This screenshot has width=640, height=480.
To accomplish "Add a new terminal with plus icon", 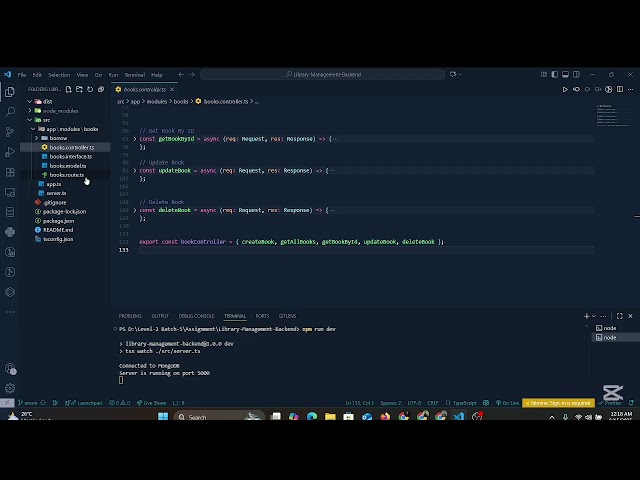I will pos(587,316).
